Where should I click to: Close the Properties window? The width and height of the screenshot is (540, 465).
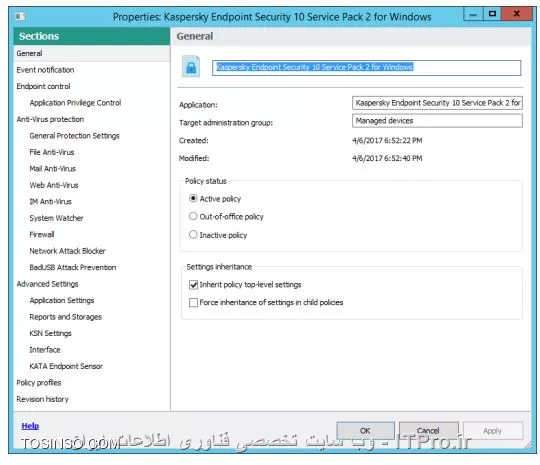click(517, 14)
